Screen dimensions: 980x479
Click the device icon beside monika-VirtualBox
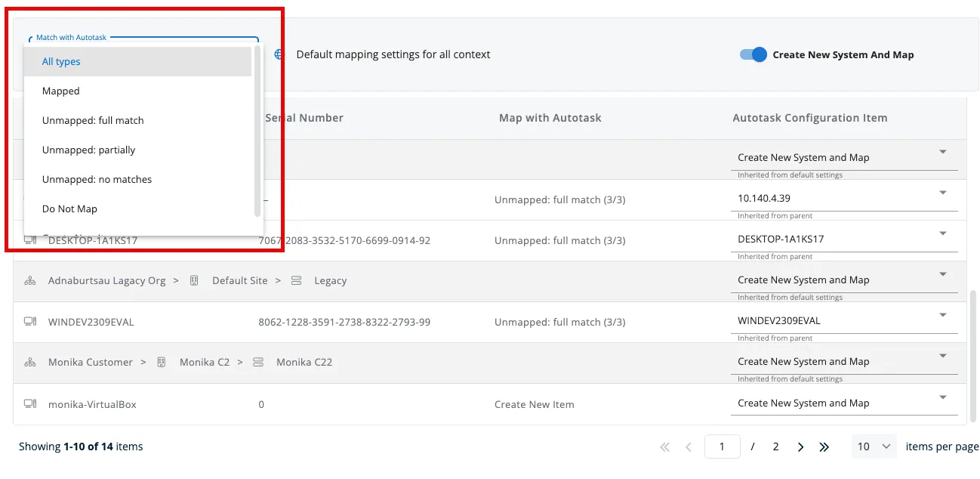coord(30,404)
